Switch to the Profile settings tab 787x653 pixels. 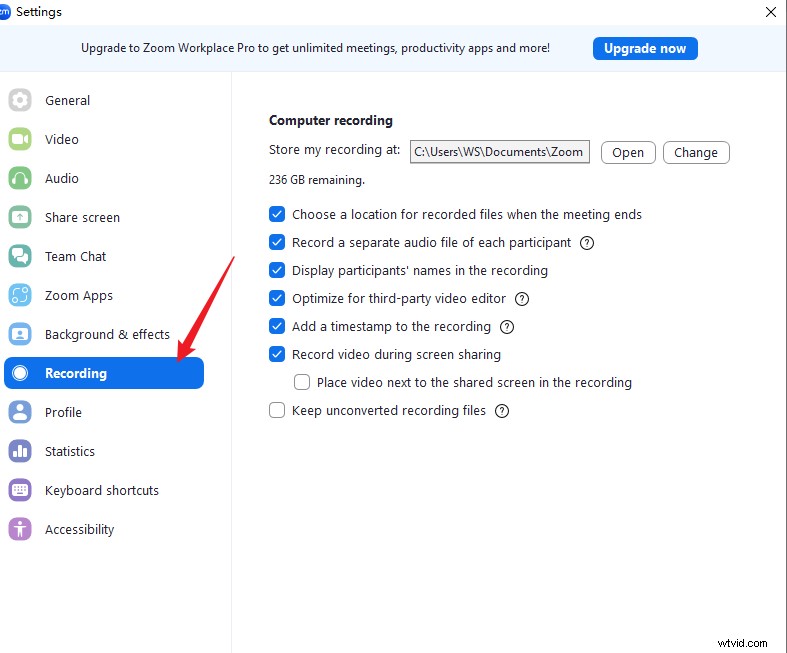coord(63,412)
